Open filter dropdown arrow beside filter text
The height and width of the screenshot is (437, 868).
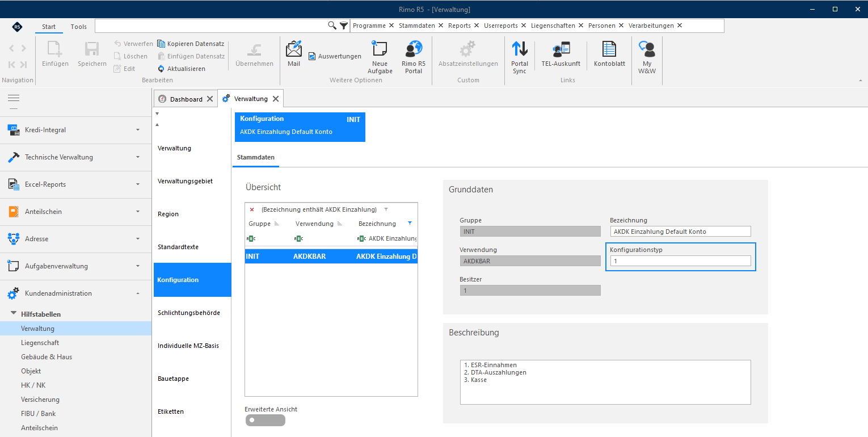[386, 209]
